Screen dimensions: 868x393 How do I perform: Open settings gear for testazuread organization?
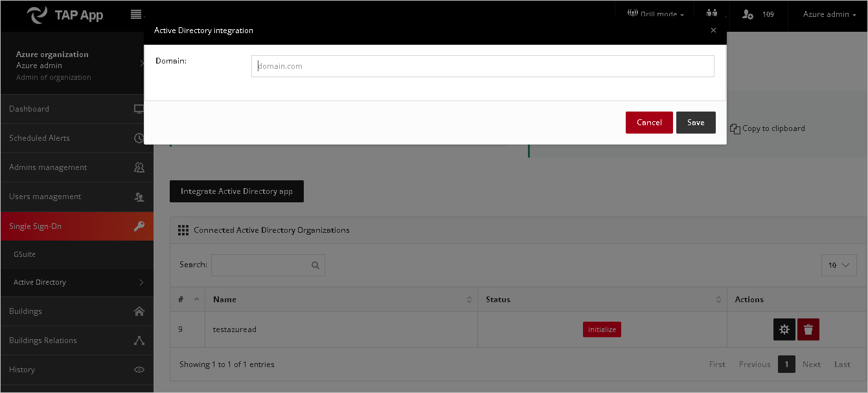pos(784,329)
